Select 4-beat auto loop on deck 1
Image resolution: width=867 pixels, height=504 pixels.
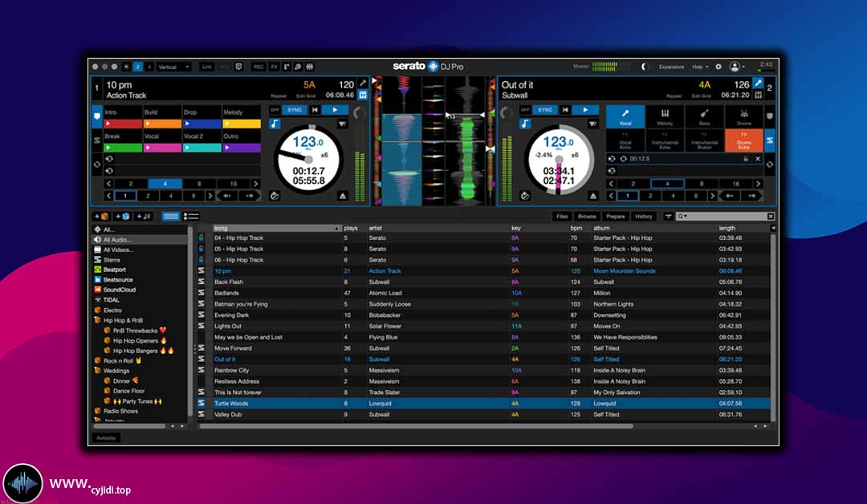point(165,184)
